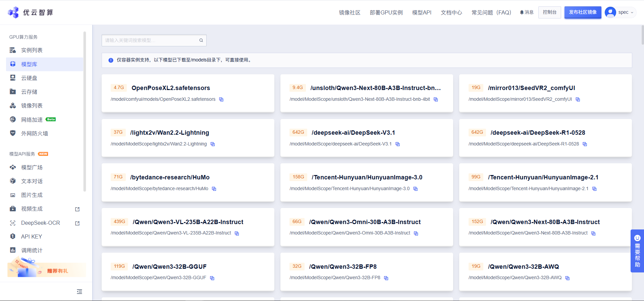Screen dimensions: 644x301
Task: Go to 模型API in top navigation
Action: [x=422, y=12]
